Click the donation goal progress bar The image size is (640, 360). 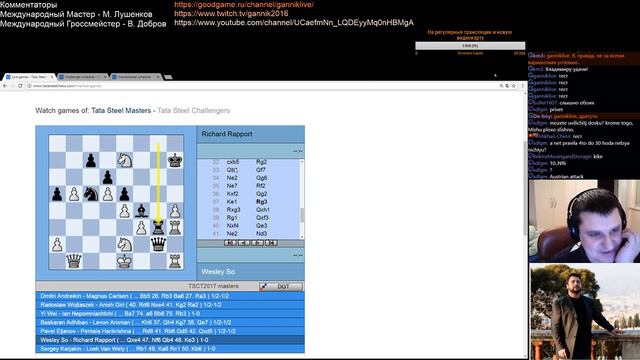[x=470, y=46]
